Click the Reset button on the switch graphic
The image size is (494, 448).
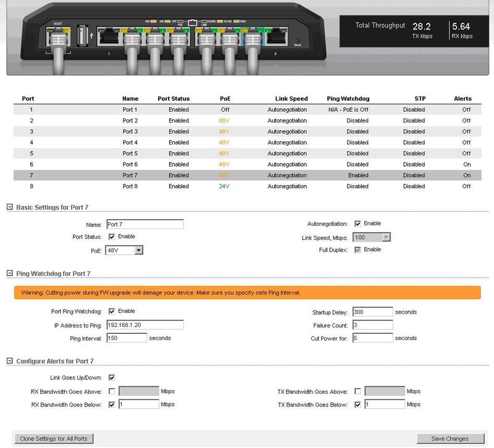click(298, 41)
